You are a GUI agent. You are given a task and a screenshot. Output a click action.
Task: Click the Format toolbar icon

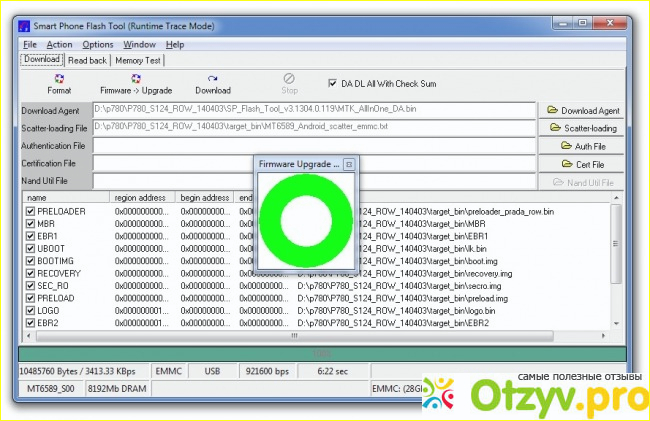tap(59, 83)
